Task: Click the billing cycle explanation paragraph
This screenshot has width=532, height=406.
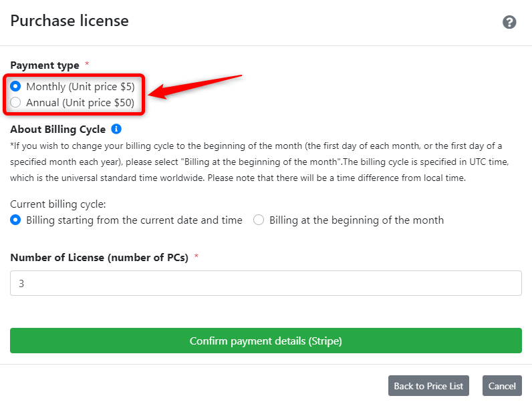Action: (259, 162)
